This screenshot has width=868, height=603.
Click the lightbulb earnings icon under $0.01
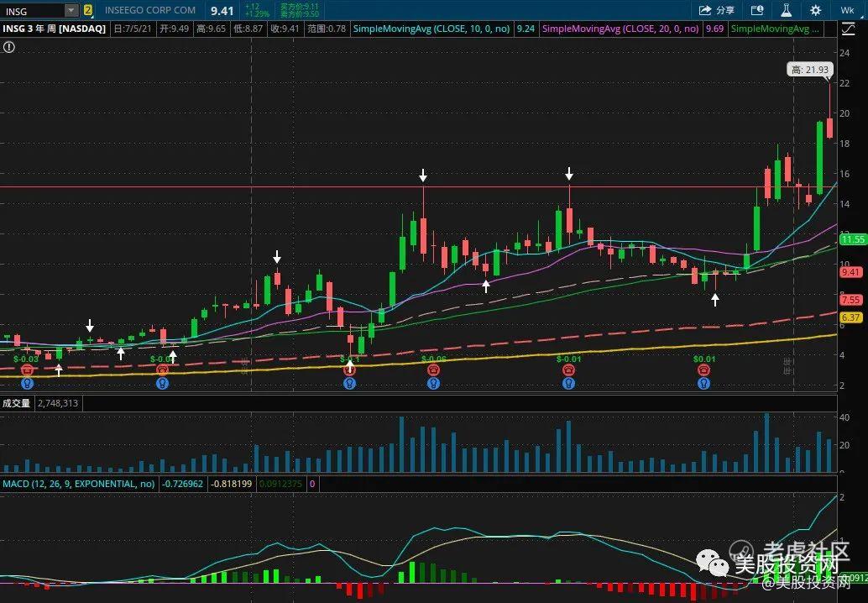click(x=703, y=383)
